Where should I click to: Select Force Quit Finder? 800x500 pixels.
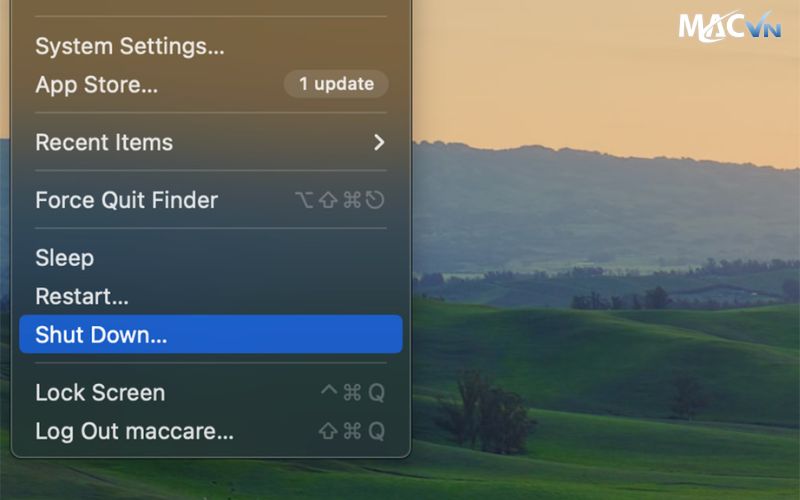211,199
